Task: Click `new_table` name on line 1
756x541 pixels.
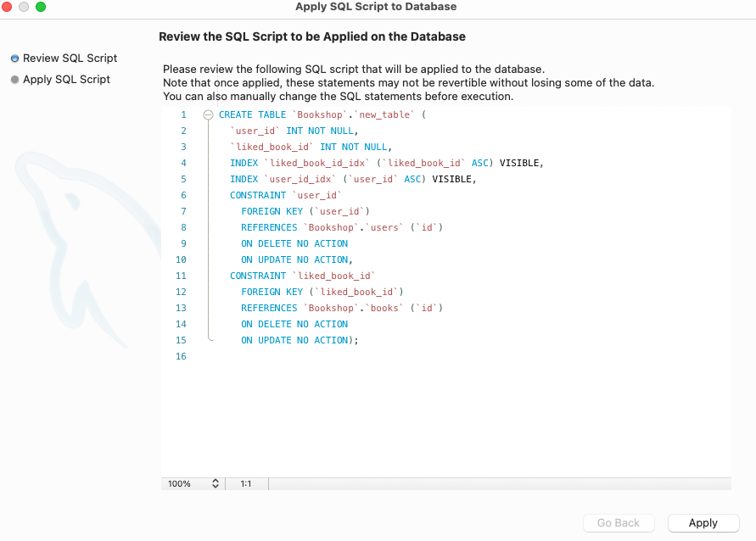Action: pyautogui.click(x=384, y=114)
